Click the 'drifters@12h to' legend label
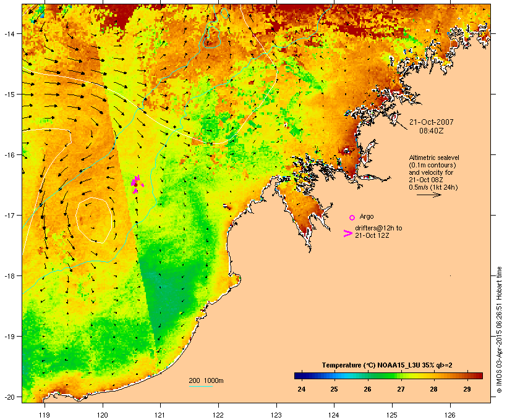Screen dimensions: 507x420 click(x=378, y=228)
